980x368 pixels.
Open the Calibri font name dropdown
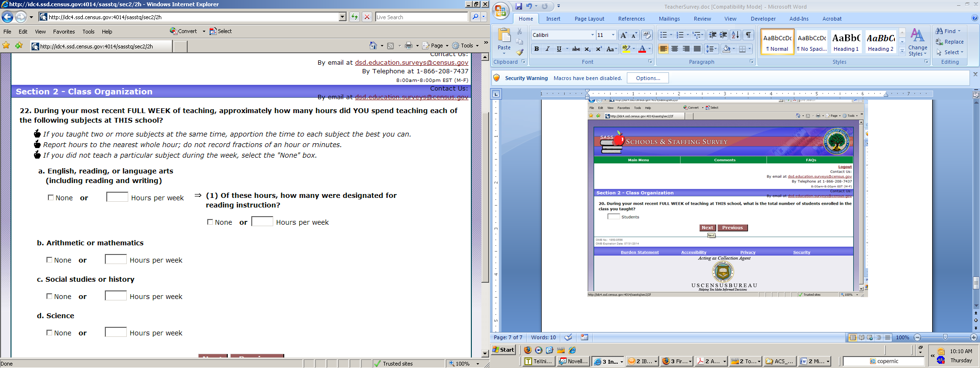click(x=592, y=35)
